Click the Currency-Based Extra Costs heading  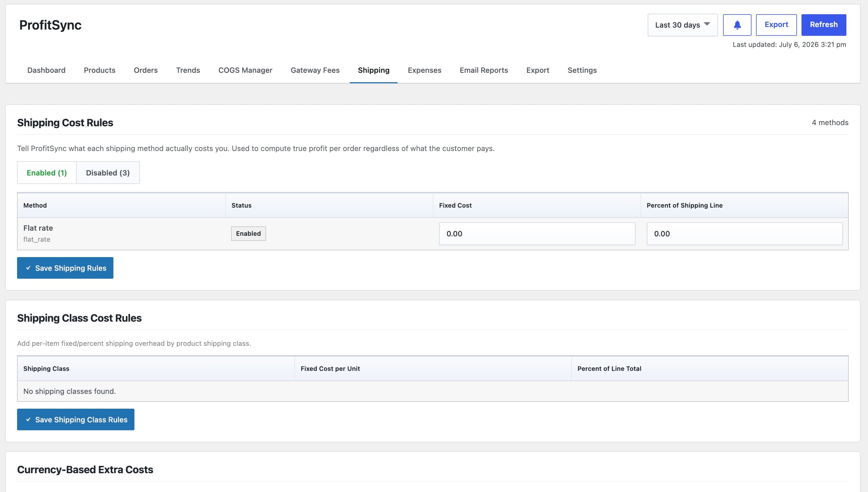[85, 470]
